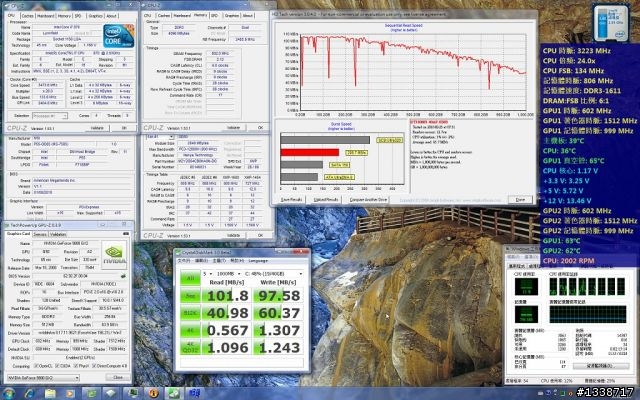Click the empty comment field in CrystalDiskMark

click(x=242, y=362)
